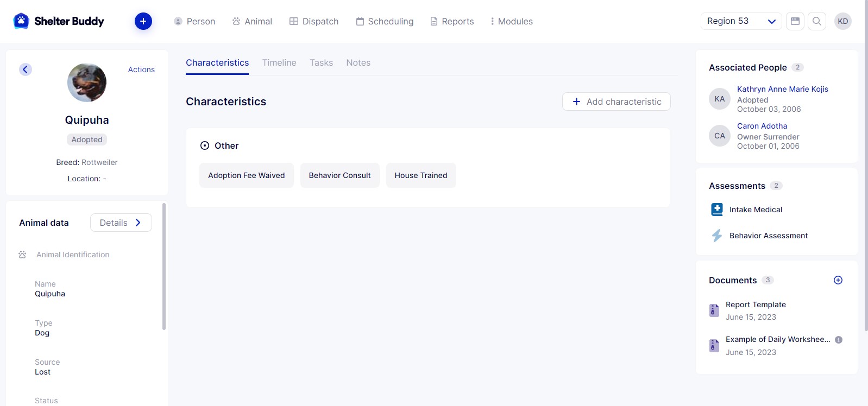Image resolution: width=868 pixels, height=406 pixels.
Task: Open the Animal menu
Action: pyautogui.click(x=252, y=21)
